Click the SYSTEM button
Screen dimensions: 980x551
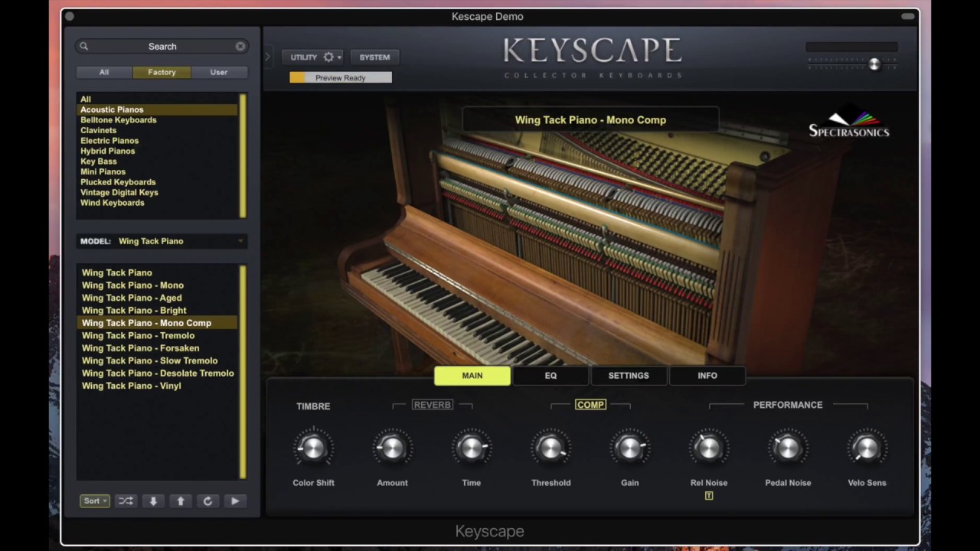click(374, 57)
